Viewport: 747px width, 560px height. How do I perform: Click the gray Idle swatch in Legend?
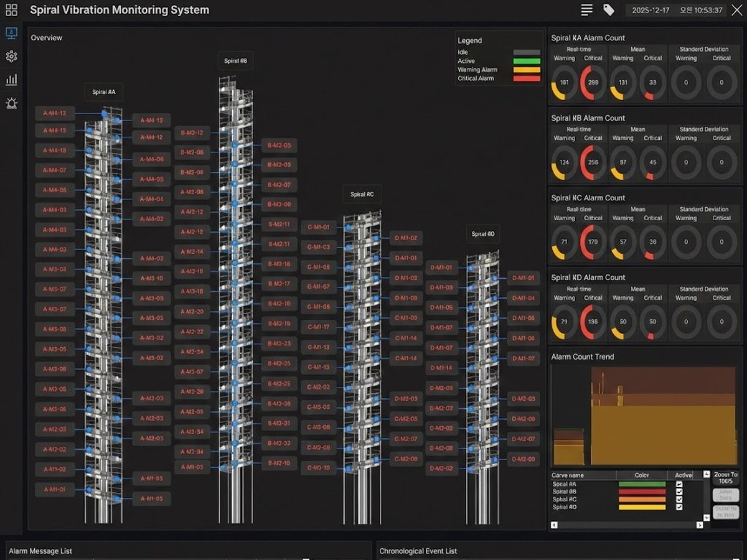(x=527, y=52)
